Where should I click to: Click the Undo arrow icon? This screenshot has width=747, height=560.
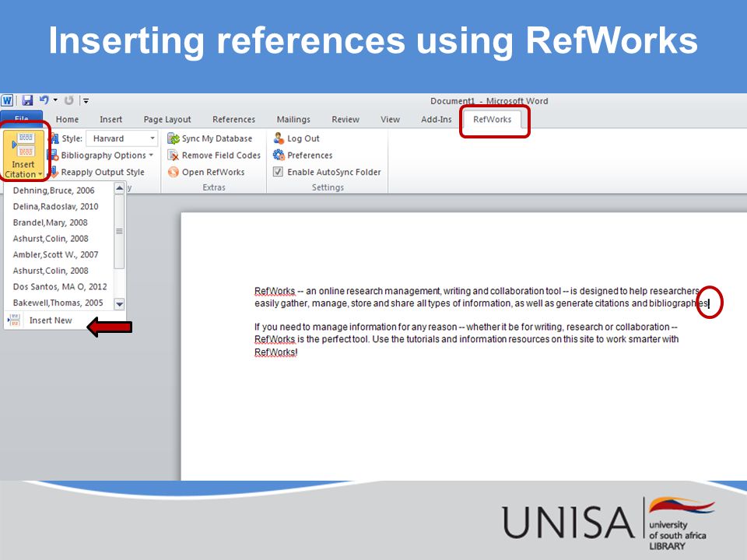click(x=44, y=100)
